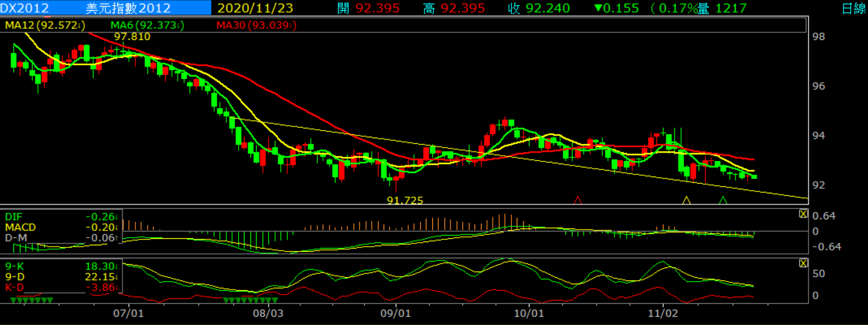Click the 91.725 low price label
The height and width of the screenshot is (325, 868).
405,200
